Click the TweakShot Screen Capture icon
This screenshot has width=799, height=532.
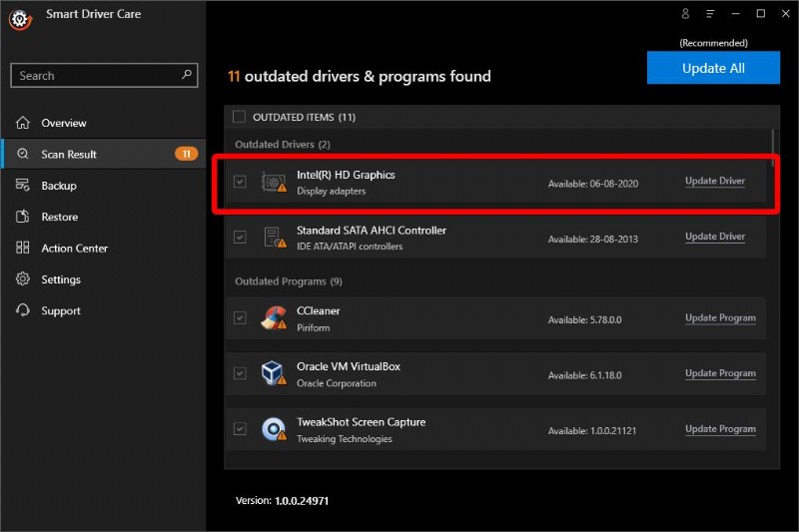coord(274,429)
